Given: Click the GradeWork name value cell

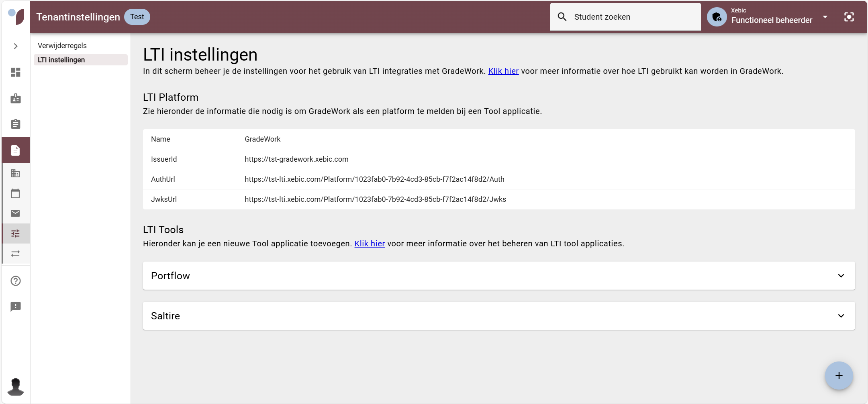Looking at the screenshot, I should pyautogui.click(x=263, y=139).
